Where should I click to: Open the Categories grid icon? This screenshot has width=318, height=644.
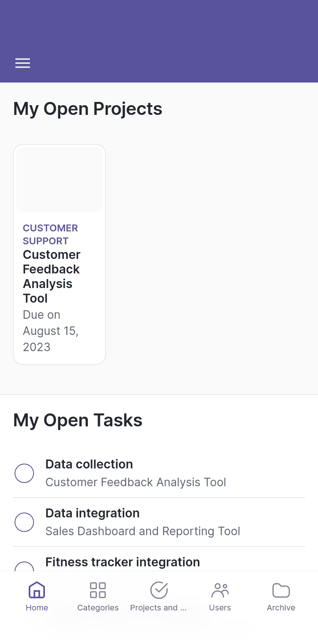coord(98,590)
